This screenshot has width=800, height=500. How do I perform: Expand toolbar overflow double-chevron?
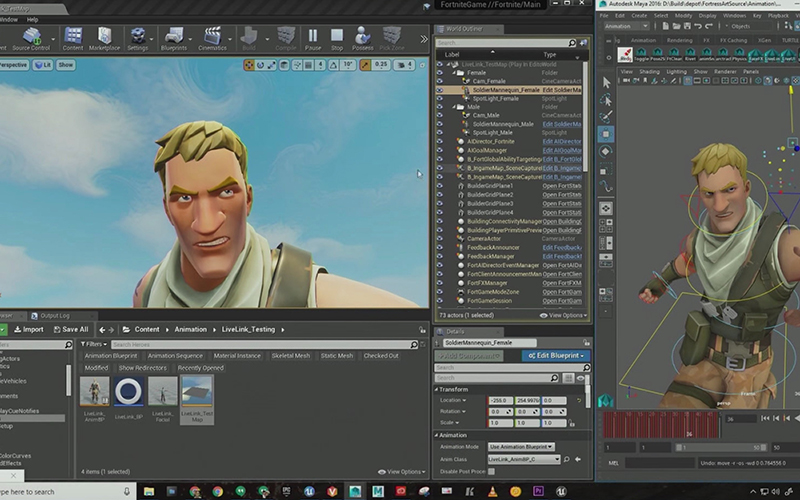tap(423, 39)
